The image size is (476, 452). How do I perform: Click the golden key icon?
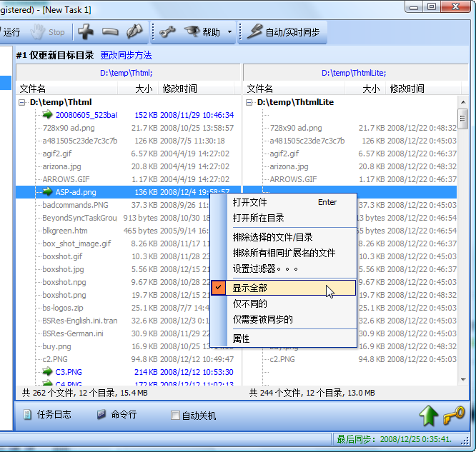(x=454, y=415)
